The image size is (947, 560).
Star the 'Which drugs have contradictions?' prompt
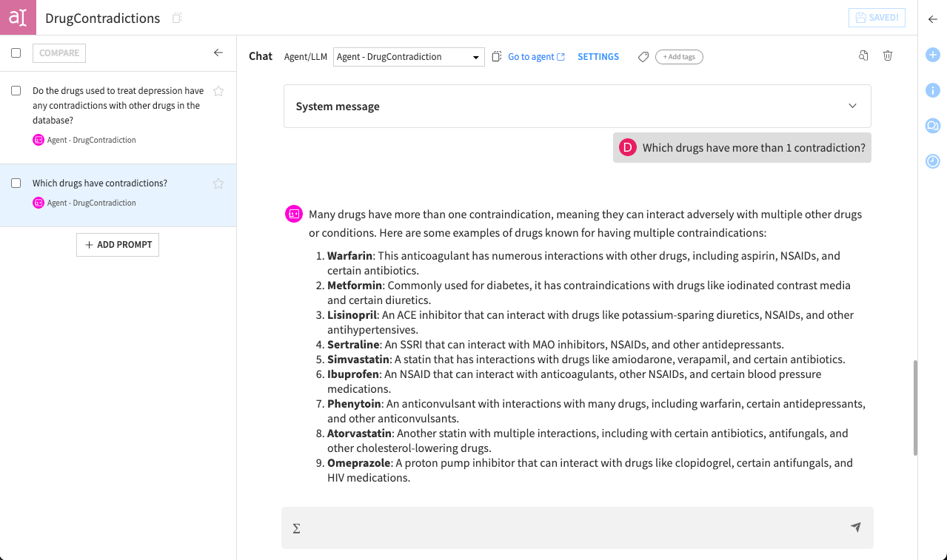point(218,183)
